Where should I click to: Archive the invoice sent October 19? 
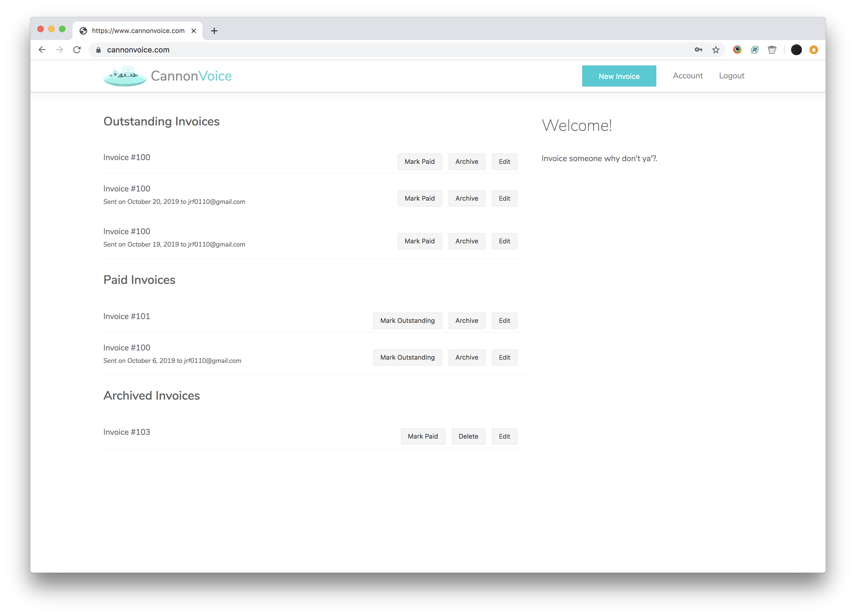[x=467, y=241]
